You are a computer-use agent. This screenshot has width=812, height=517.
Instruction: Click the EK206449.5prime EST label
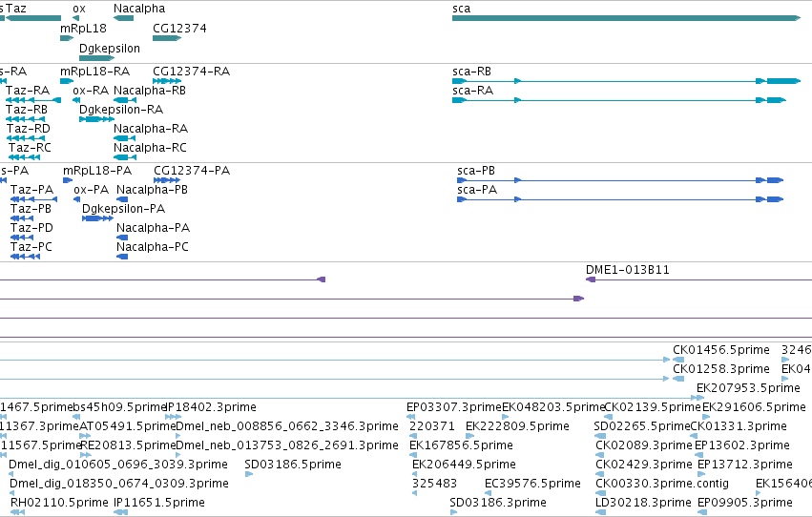[x=464, y=465]
